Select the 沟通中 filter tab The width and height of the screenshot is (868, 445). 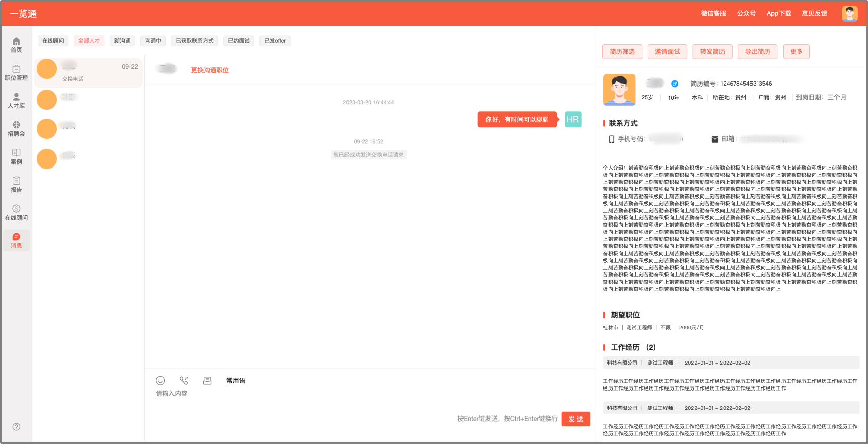[153, 41]
